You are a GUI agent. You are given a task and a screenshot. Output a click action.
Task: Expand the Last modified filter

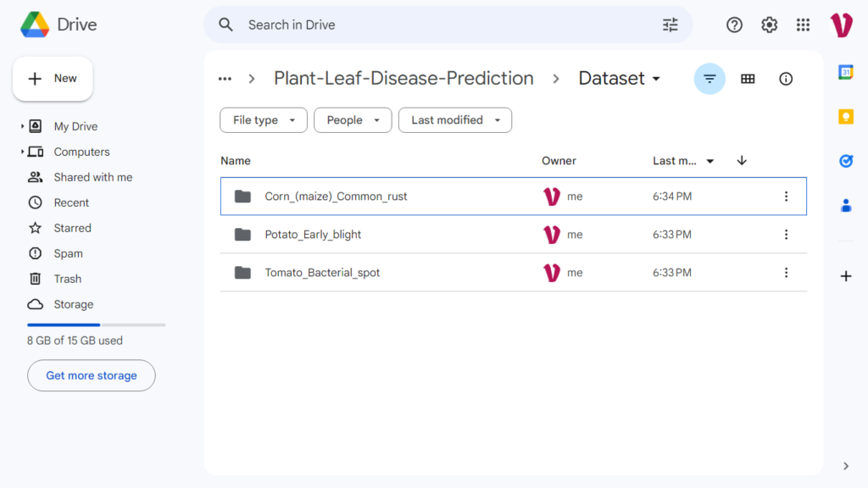click(x=455, y=120)
